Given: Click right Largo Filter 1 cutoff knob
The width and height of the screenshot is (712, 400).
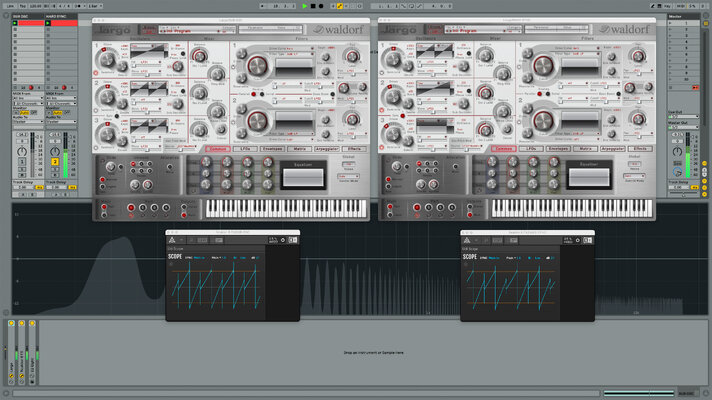Looking at the screenshot, I should point(543,65).
